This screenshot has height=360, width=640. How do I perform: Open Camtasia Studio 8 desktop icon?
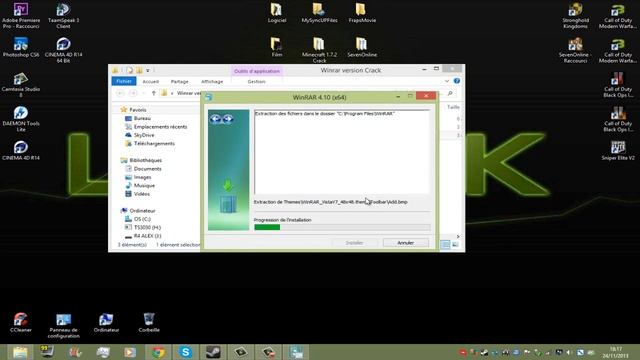(x=21, y=84)
